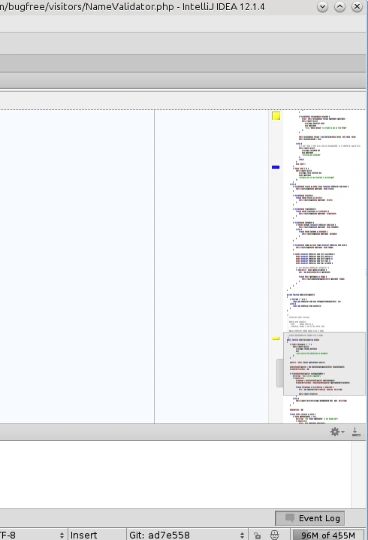Viewport: 368px width, 540px height.
Task: Click the highlighted viewport in the code minimap
Action: [324, 364]
